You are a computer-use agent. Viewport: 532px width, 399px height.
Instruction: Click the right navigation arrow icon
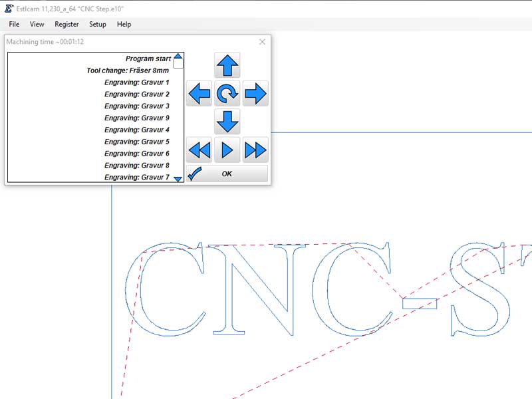(255, 93)
